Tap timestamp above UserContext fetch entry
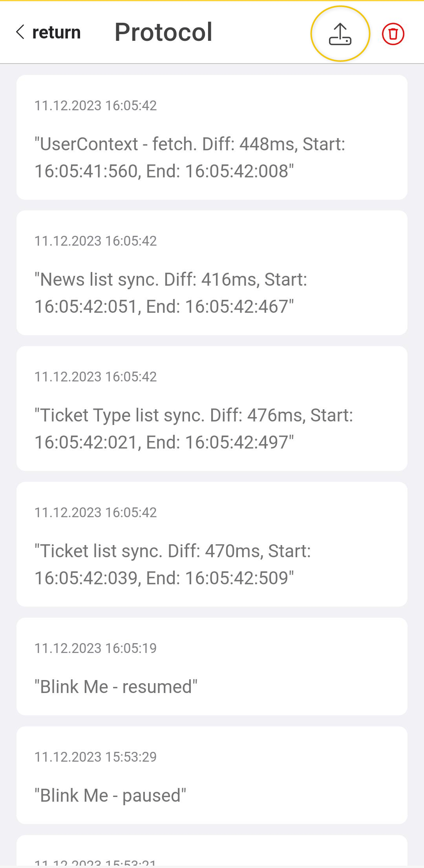The height and width of the screenshot is (868, 424). [x=95, y=106]
